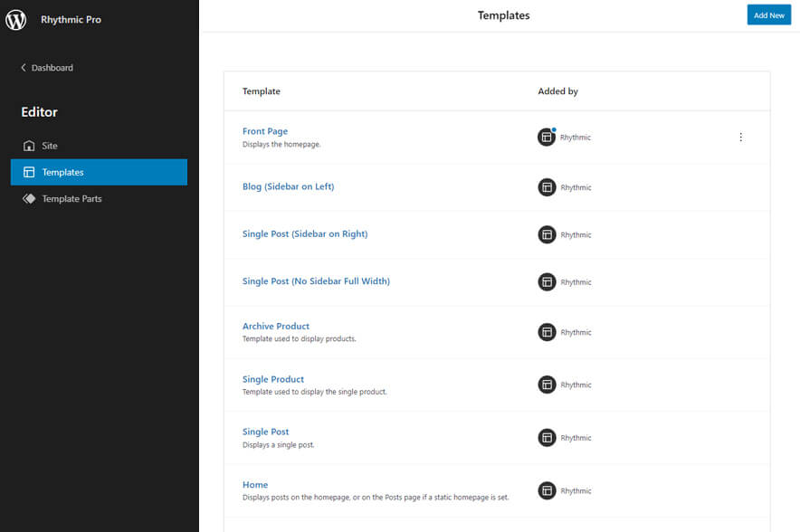Open the Templates menu item
The height and width of the screenshot is (532, 800).
(62, 172)
